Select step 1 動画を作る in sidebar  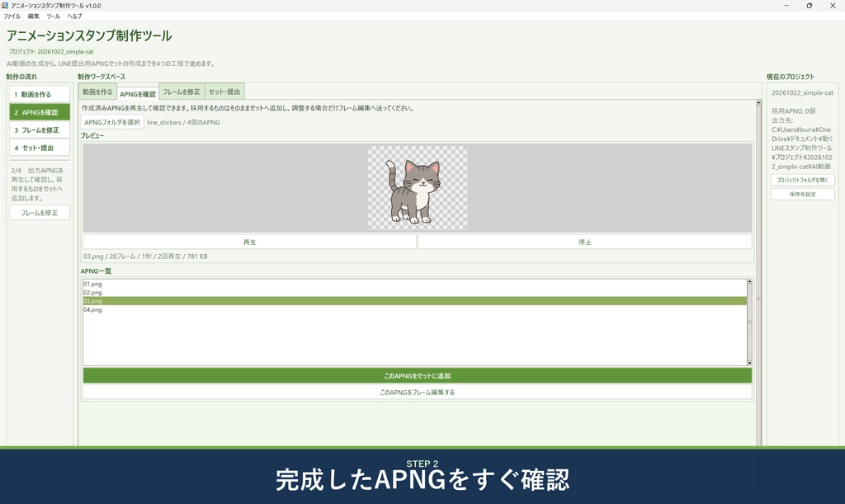pos(40,94)
